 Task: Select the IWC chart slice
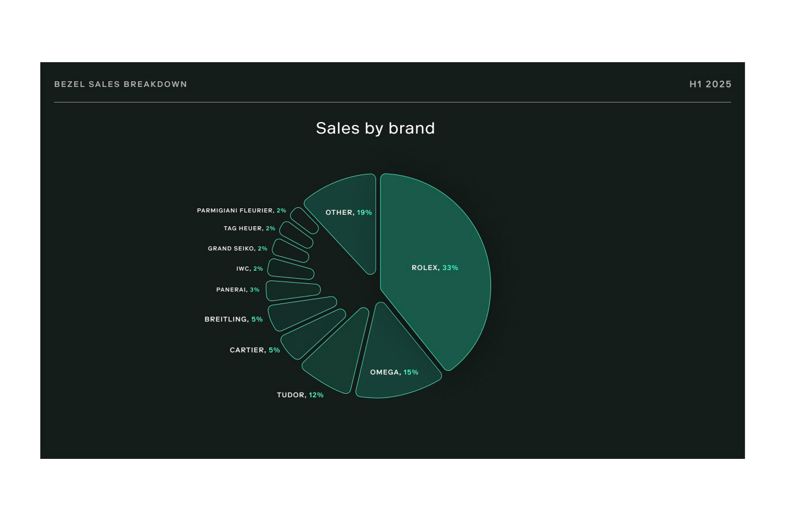(x=290, y=269)
